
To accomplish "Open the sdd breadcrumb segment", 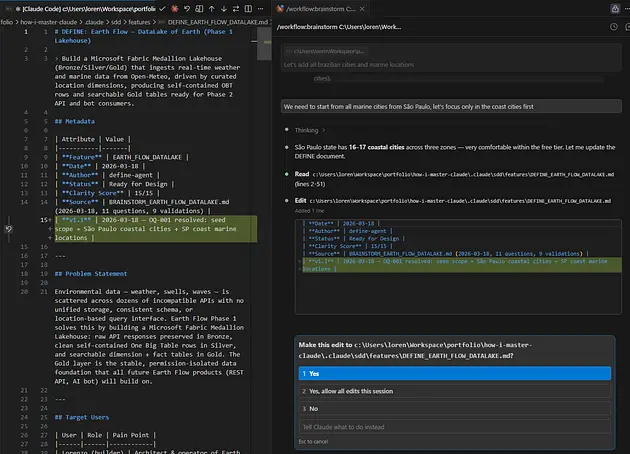I will [116, 22].
